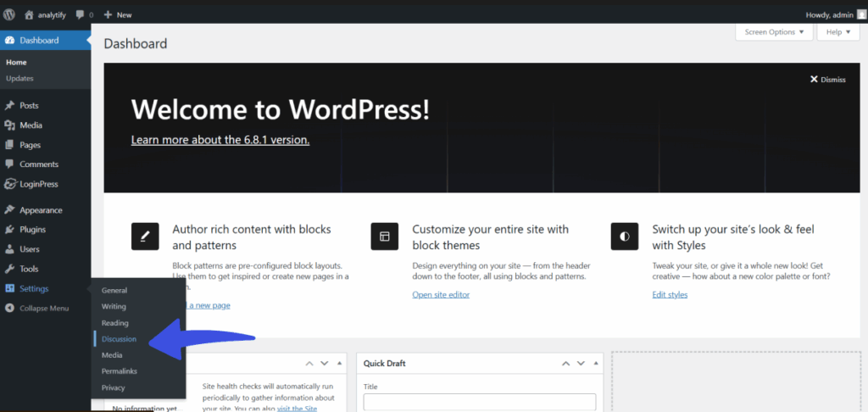
Task: Click the layout icon beside Customize your entire site
Action: (x=385, y=237)
